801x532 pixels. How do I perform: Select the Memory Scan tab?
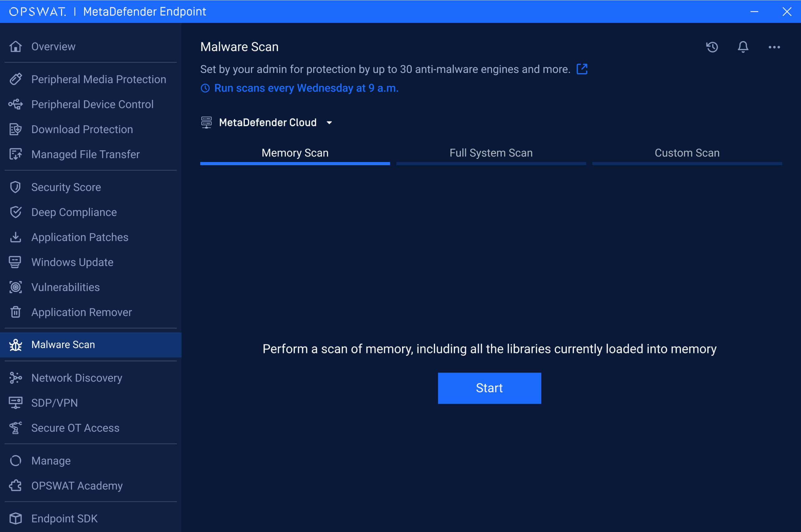tap(295, 153)
